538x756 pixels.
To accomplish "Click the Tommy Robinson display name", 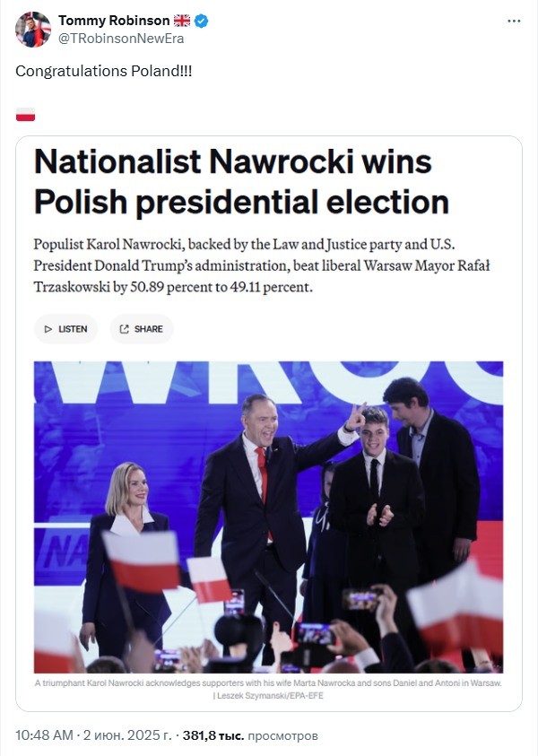I will tap(114, 21).
